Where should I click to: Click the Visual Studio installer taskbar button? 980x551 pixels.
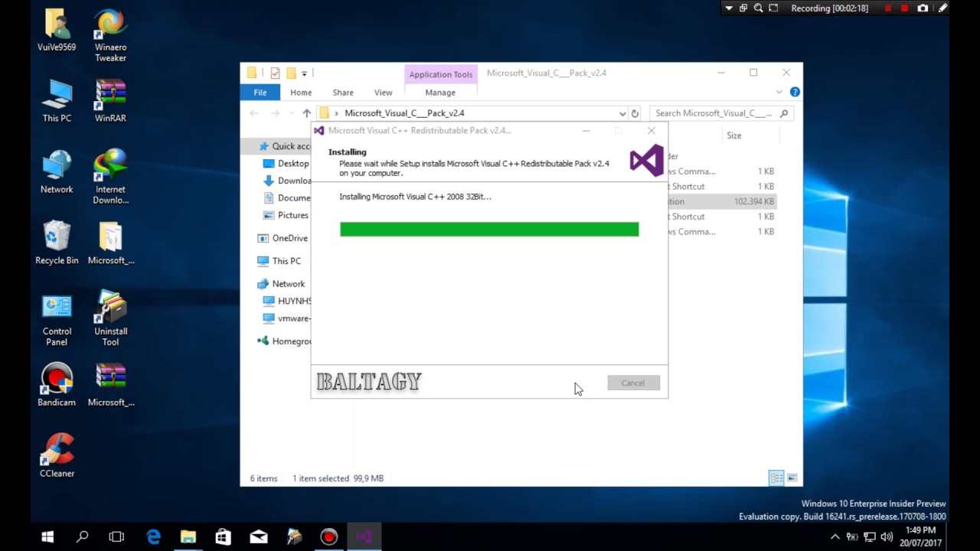point(364,537)
